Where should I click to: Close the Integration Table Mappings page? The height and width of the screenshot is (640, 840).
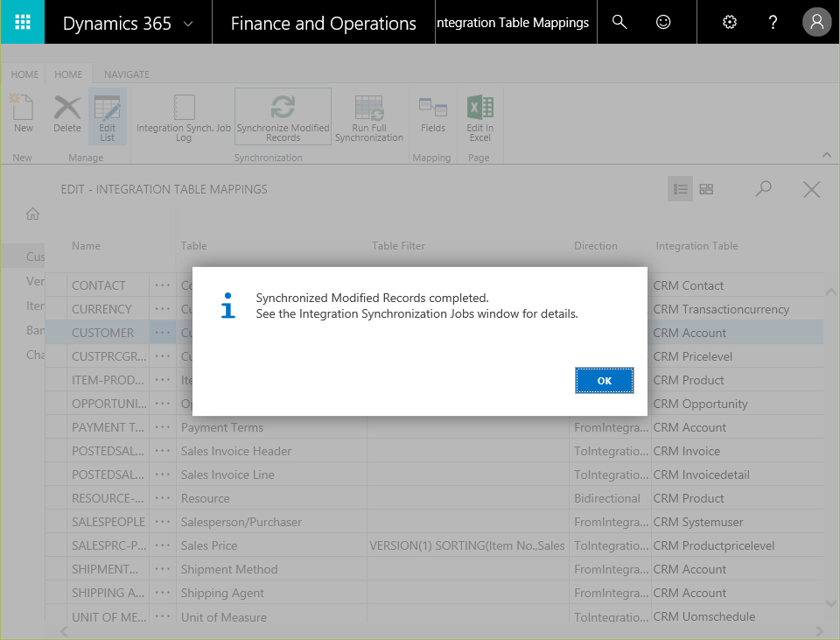point(812,189)
